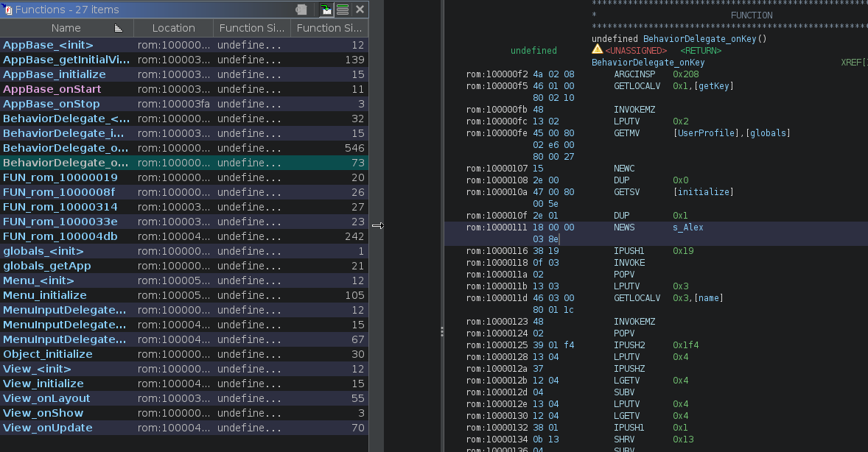The height and width of the screenshot is (452, 868).
Task: Toggle navigation on incoming location changes
Action: (326, 10)
